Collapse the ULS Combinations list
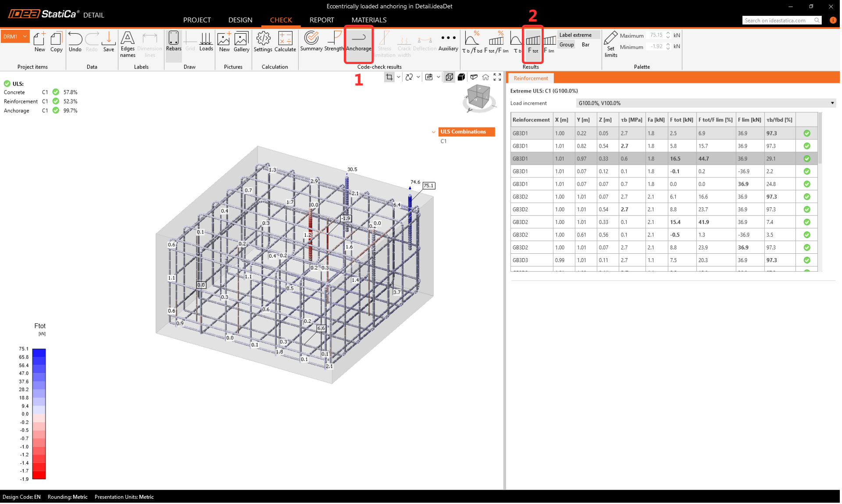This screenshot has width=842, height=504. pyautogui.click(x=434, y=132)
